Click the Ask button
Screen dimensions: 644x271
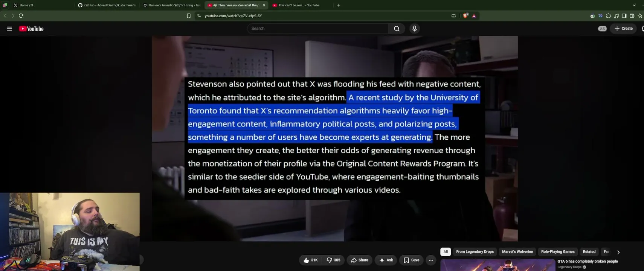pos(386,260)
